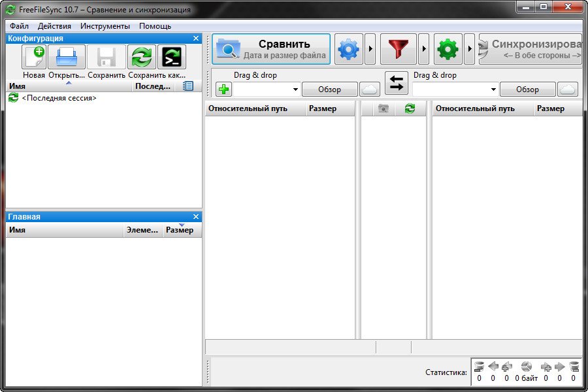Click the Save as batch job icon
The height and width of the screenshot is (392, 588).
click(171, 57)
